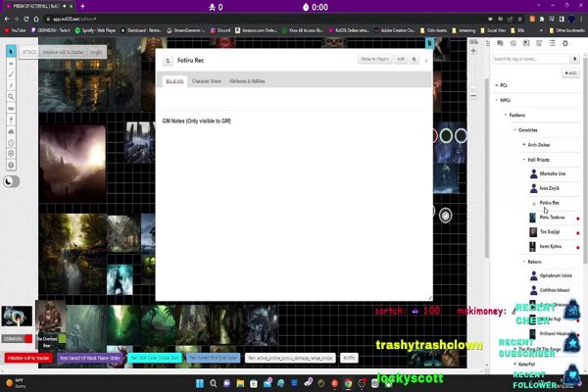
Task: Open the Help question mark tool
Action: click(x=11, y=165)
